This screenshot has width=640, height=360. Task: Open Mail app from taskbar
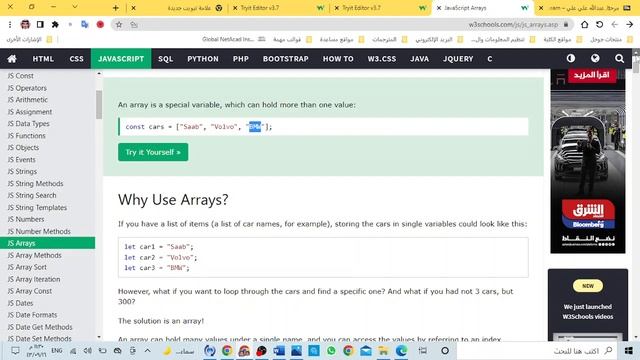click(x=366, y=351)
